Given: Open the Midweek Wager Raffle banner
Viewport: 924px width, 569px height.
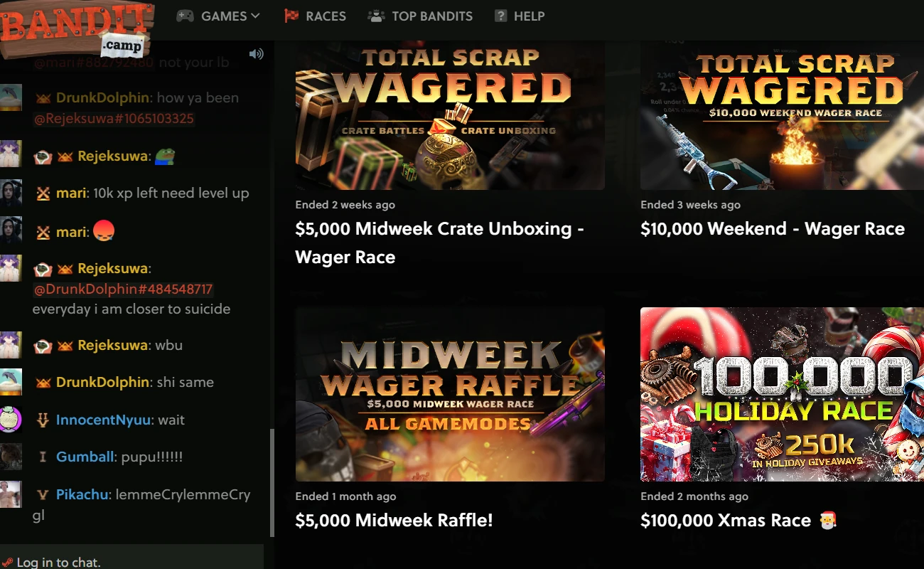Looking at the screenshot, I should (450, 394).
